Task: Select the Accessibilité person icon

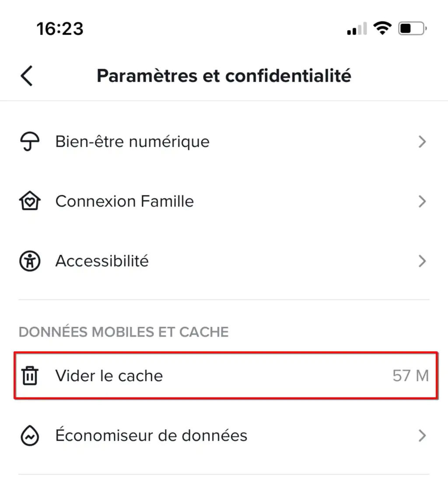Action: pos(29,261)
